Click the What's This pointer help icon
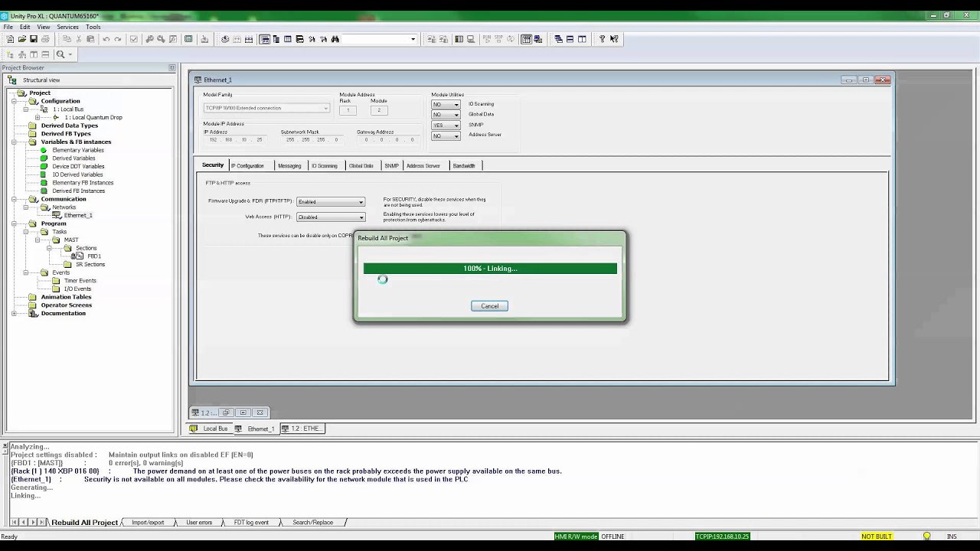980x551 pixels. (x=614, y=39)
